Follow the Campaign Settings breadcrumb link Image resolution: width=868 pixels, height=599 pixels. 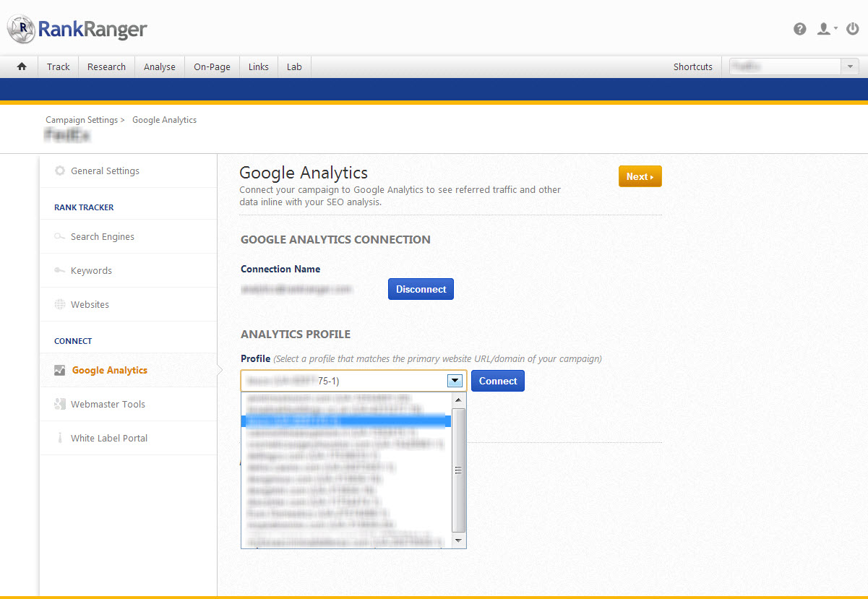pyautogui.click(x=82, y=120)
